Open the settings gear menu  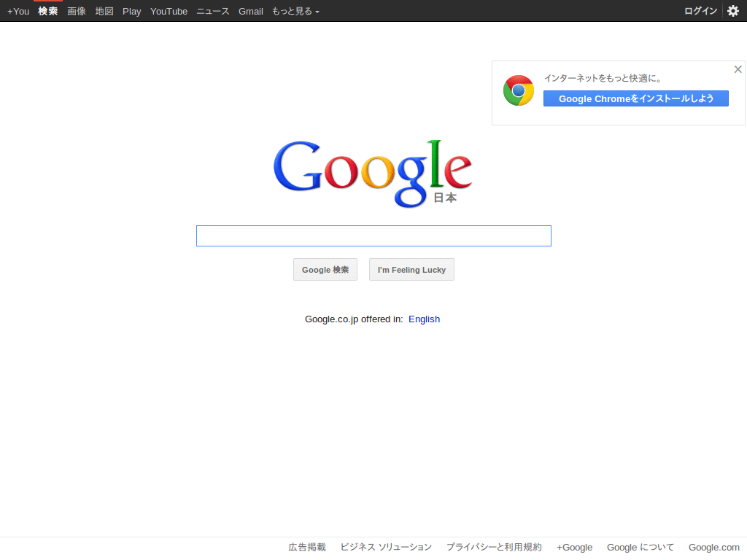[733, 11]
